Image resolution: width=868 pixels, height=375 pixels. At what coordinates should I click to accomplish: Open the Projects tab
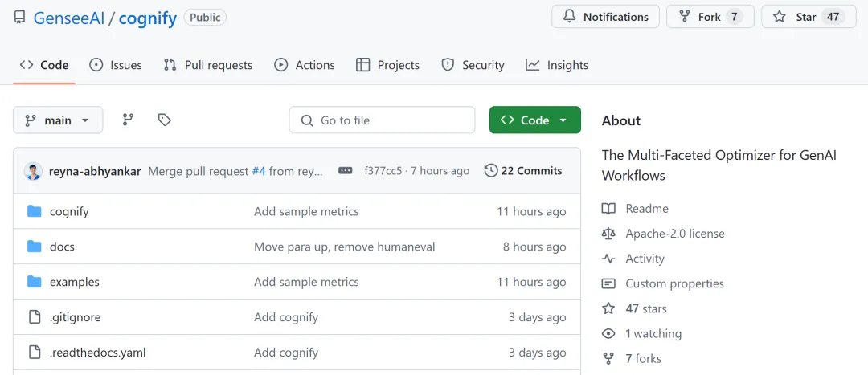[x=387, y=65]
